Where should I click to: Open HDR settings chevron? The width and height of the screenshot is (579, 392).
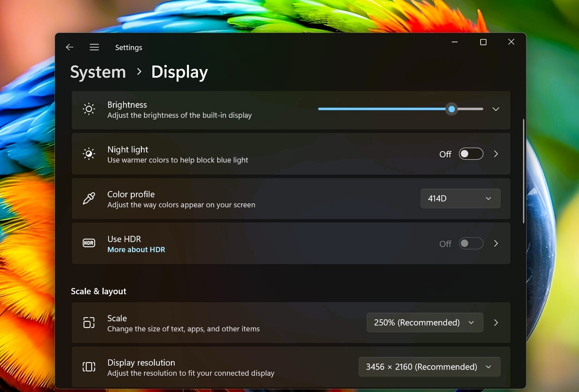pos(496,243)
